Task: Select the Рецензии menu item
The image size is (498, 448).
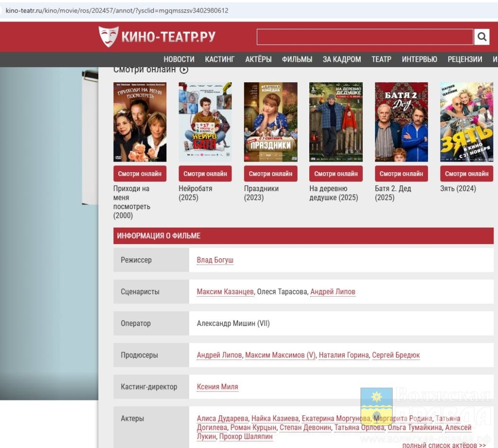Action: [x=464, y=59]
